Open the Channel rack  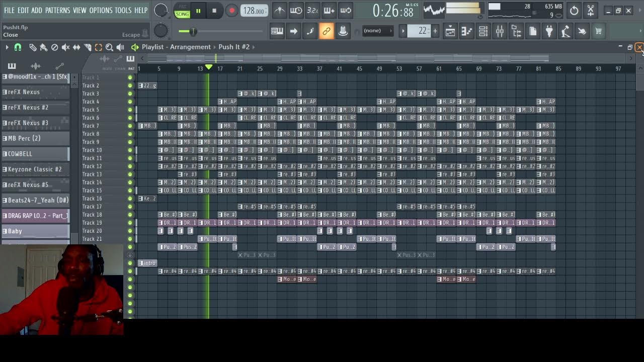point(483,31)
